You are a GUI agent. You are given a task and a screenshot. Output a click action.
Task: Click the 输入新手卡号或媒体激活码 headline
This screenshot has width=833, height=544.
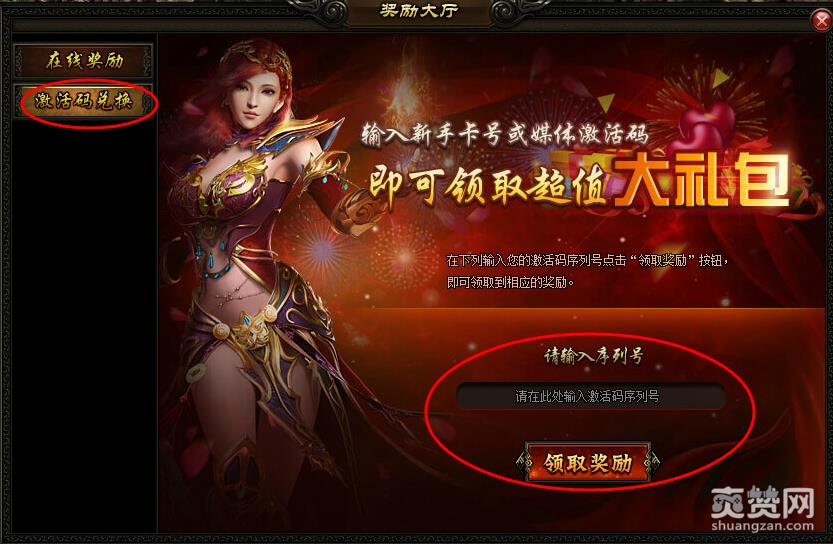point(505,134)
